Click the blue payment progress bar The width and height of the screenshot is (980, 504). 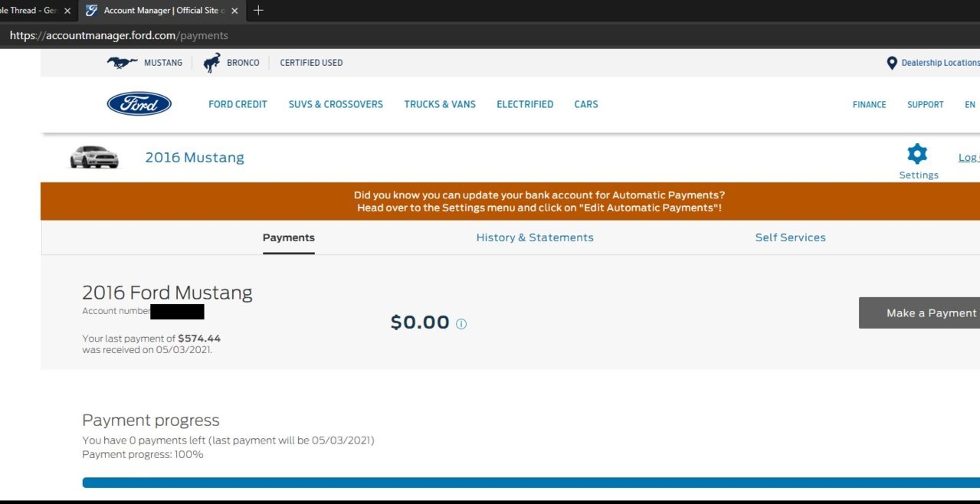531,483
